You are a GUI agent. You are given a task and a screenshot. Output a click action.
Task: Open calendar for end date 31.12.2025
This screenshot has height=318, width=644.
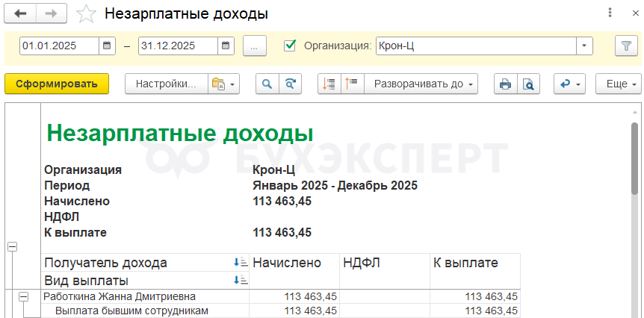tap(226, 46)
